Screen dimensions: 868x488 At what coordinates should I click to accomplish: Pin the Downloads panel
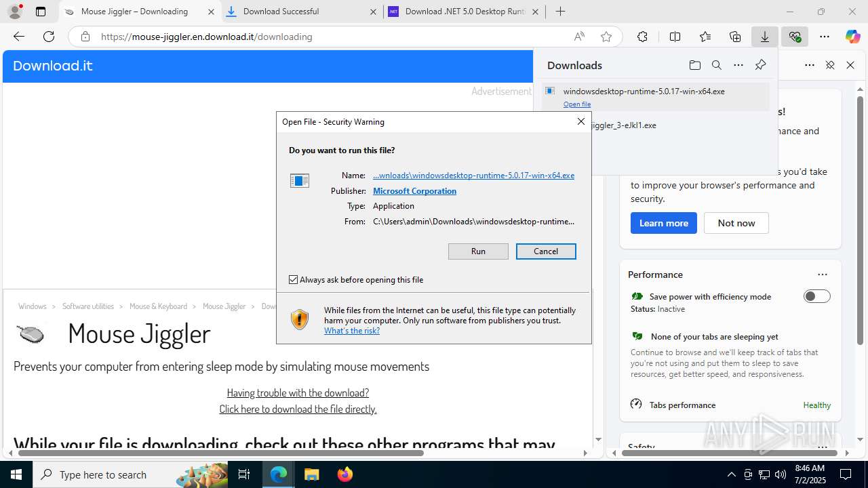pos(760,65)
